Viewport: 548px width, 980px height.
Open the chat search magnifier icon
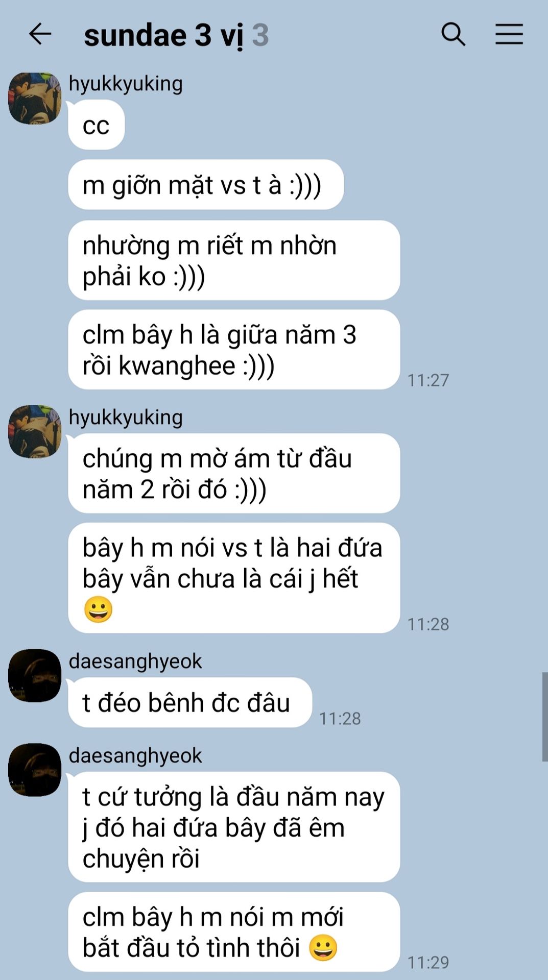453,34
